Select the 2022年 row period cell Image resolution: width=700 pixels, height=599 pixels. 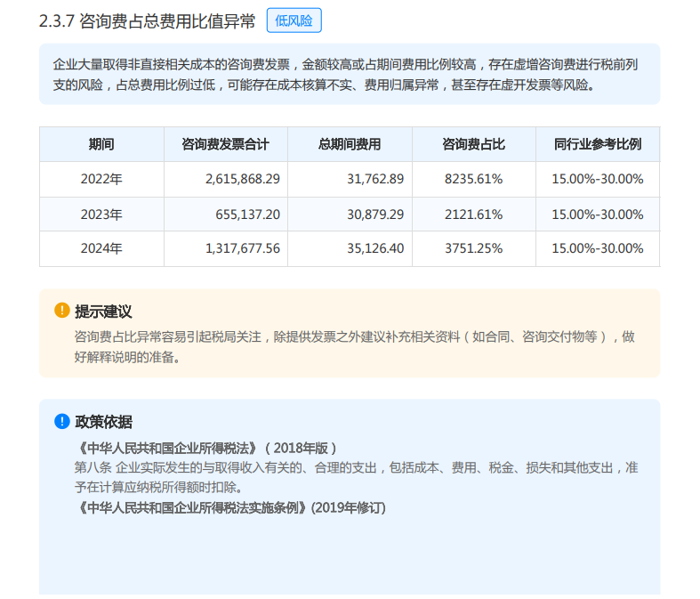[x=101, y=179]
